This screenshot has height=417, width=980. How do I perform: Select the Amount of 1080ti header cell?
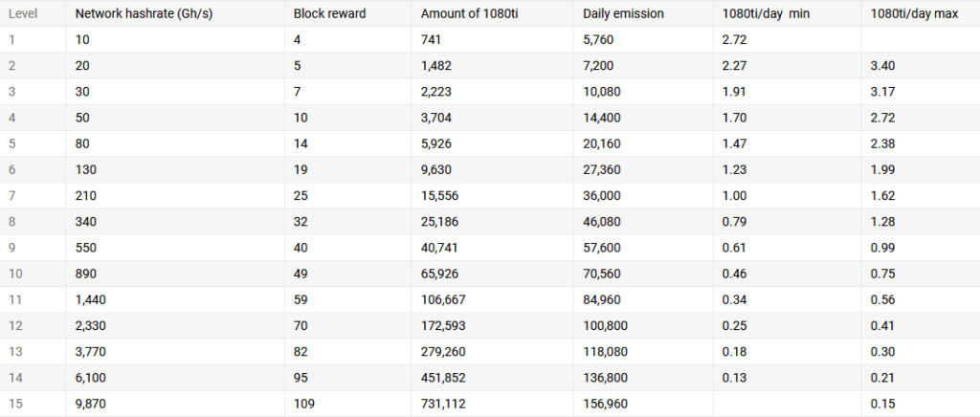click(492, 13)
